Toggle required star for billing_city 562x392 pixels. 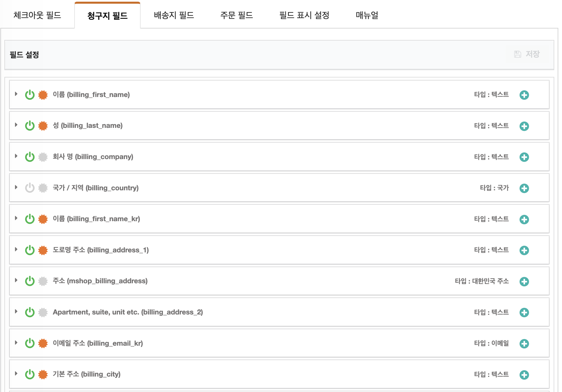coord(43,375)
